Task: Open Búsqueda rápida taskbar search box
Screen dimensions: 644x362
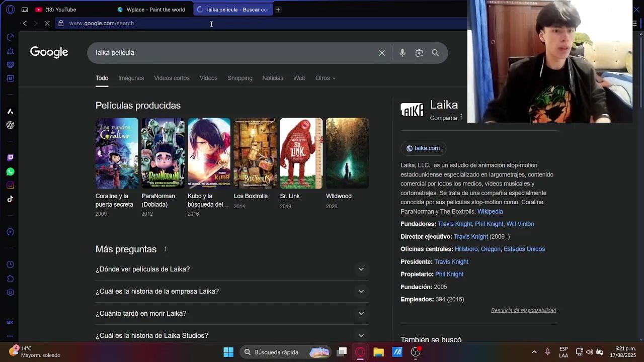Action: pos(285,352)
